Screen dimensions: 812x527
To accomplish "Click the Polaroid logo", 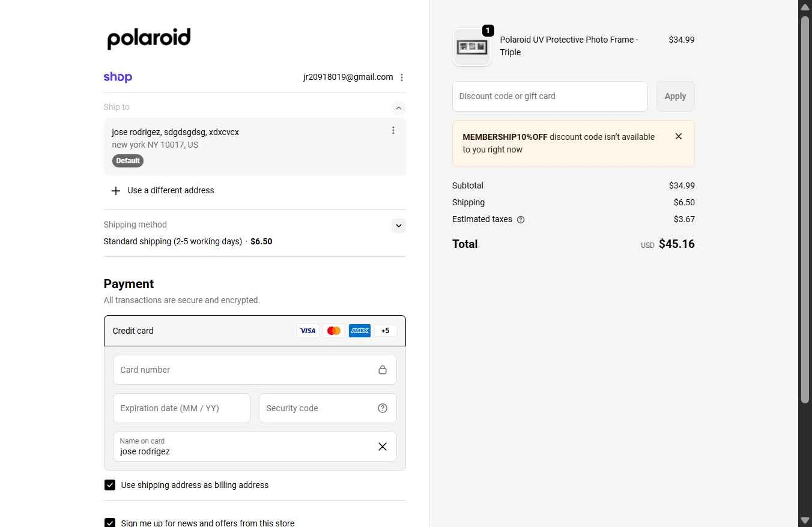I will pos(149,38).
